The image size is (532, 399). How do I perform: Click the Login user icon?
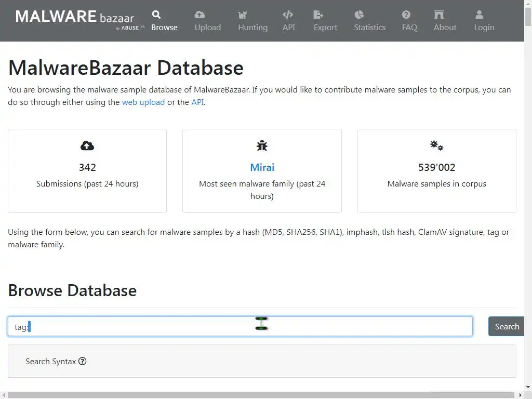tap(479, 15)
